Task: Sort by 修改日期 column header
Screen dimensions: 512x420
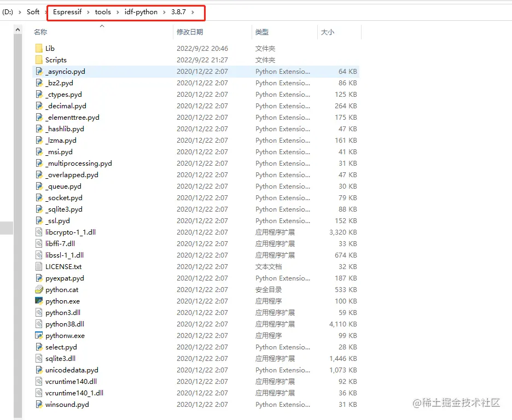Action: (x=190, y=32)
